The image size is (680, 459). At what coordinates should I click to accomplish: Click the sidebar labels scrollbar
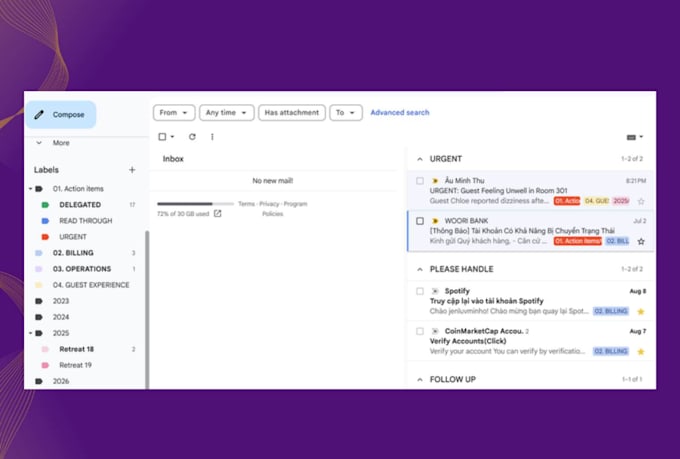point(147,309)
